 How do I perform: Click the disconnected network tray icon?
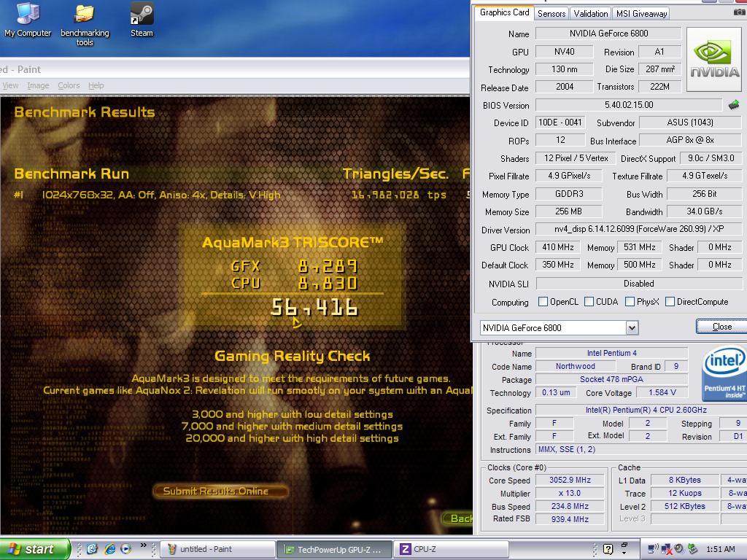[x=667, y=550]
